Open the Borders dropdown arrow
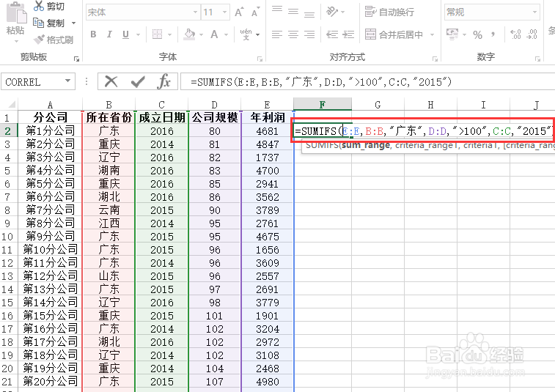 click(169, 34)
